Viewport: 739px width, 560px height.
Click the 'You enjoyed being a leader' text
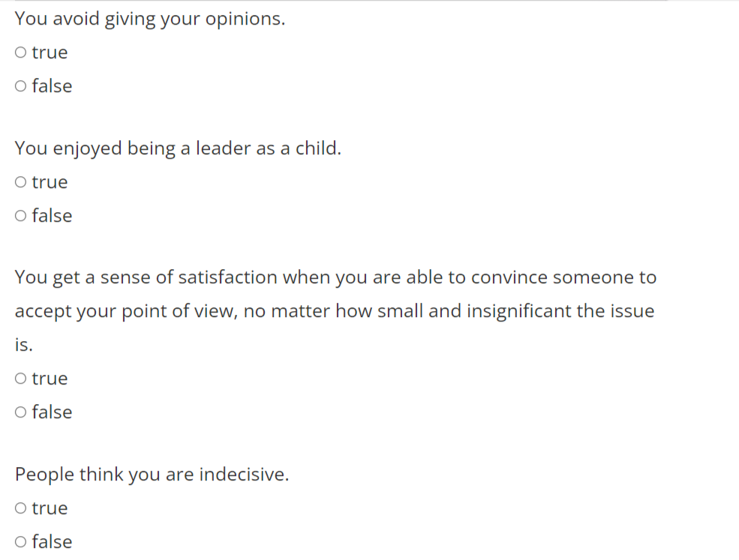tap(178, 148)
